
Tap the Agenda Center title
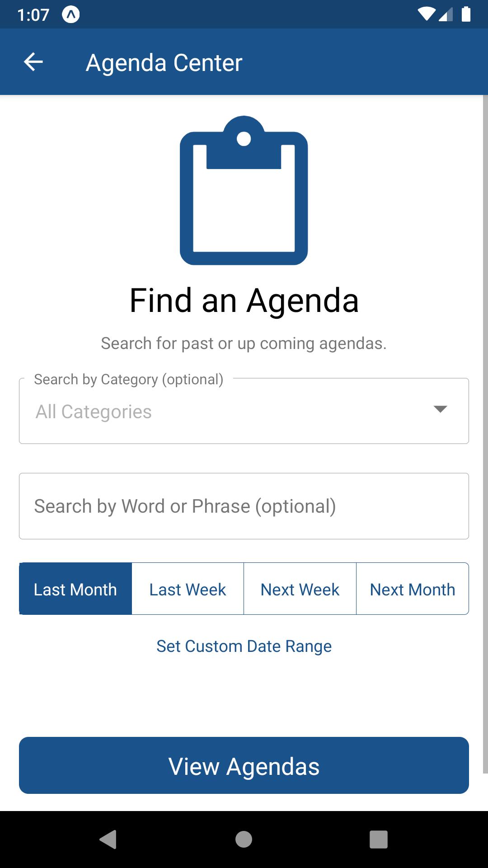(164, 62)
